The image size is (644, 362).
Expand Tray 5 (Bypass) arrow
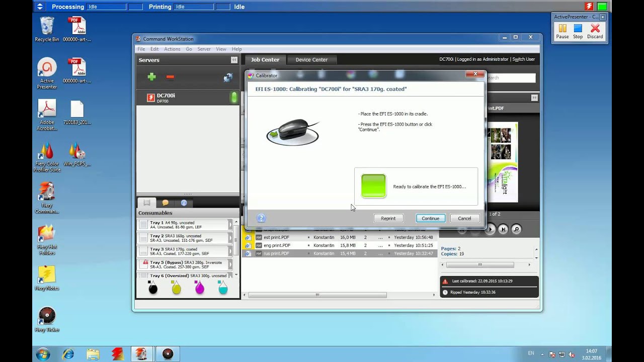pyautogui.click(x=230, y=264)
